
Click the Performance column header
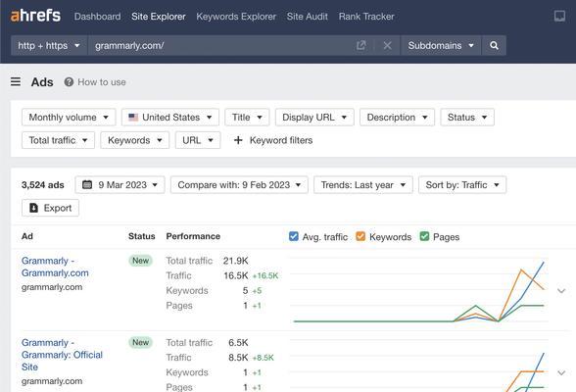pyautogui.click(x=193, y=236)
